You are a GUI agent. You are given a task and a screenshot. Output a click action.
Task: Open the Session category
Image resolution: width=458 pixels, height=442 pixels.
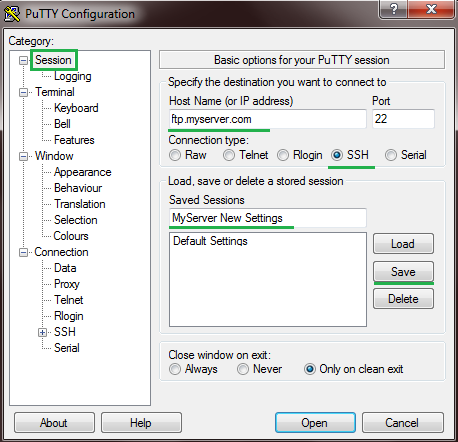[x=53, y=60]
